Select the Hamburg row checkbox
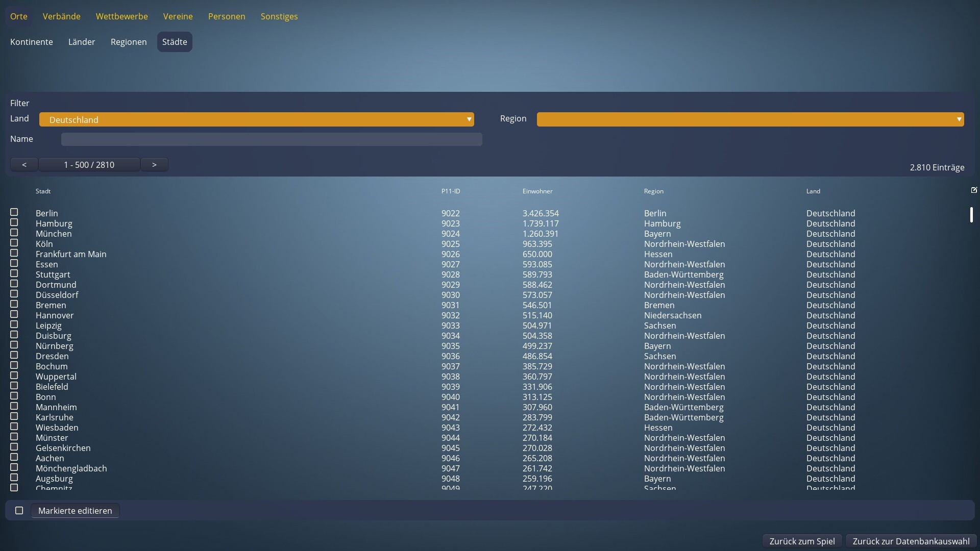This screenshot has height=551, width=980. [x=14, y=222]
